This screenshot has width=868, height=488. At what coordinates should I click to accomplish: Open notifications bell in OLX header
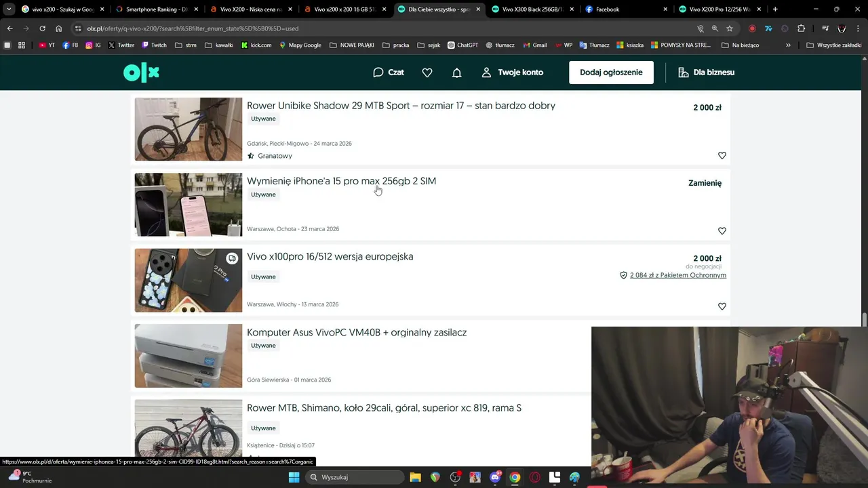click(457, 73)
